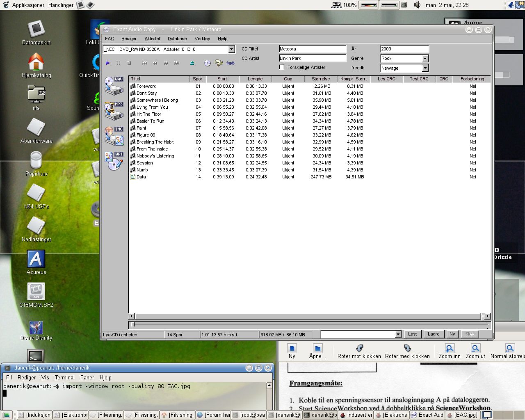This screenshot has height=420, width=525.
Task: Open Hjemkatalog home folder icon
Action: [36, 66]
